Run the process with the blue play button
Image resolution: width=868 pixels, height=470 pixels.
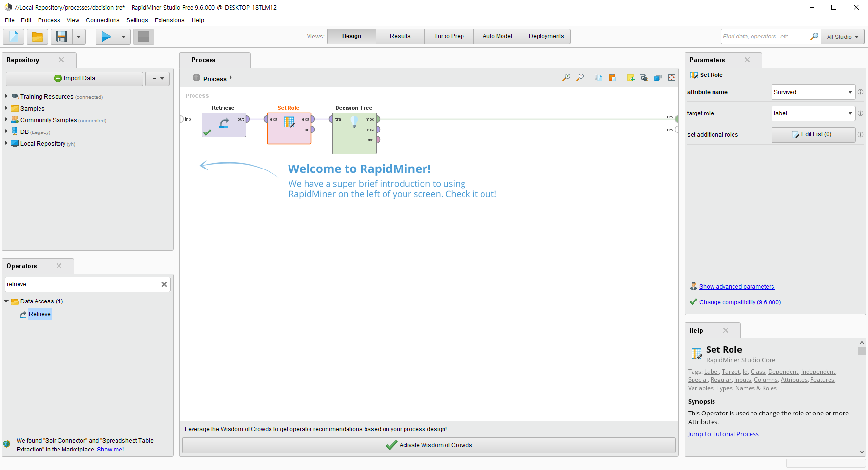click(x=106, y=37)
